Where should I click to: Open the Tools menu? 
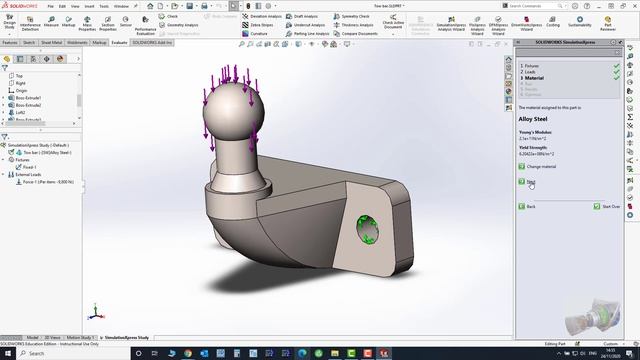(x=104, y=6)
